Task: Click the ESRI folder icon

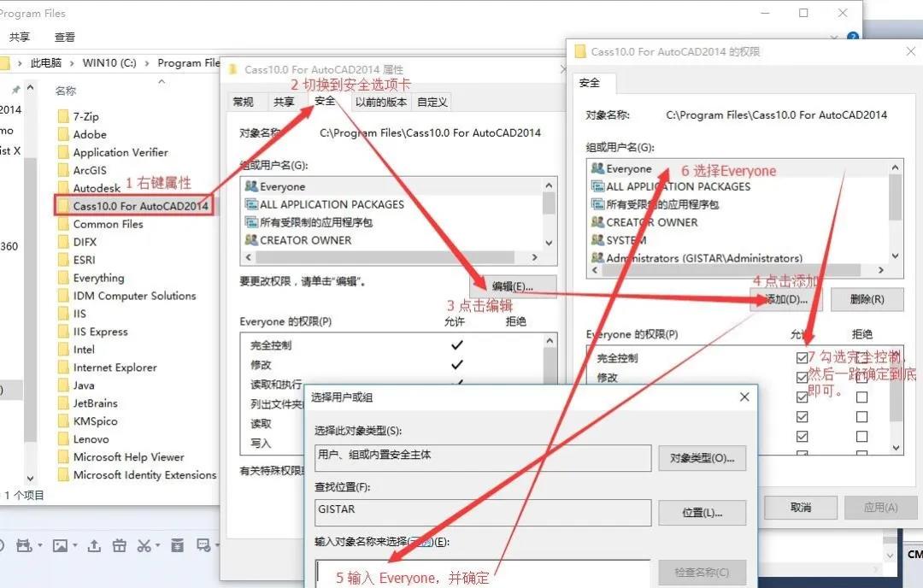Action: pos(63,260)
